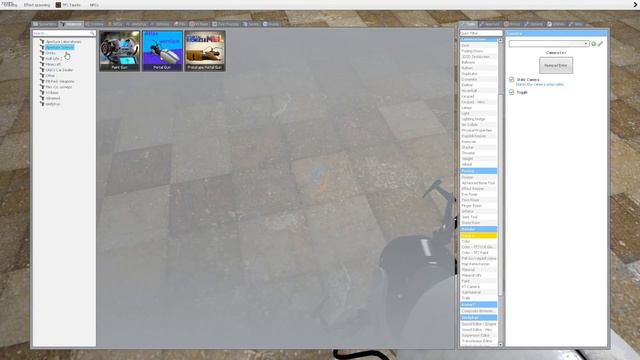Viewport: 640px width, 360px height.
Task: Click the weapons search input field
Action: pyautogui.click(x=64, y=33)
